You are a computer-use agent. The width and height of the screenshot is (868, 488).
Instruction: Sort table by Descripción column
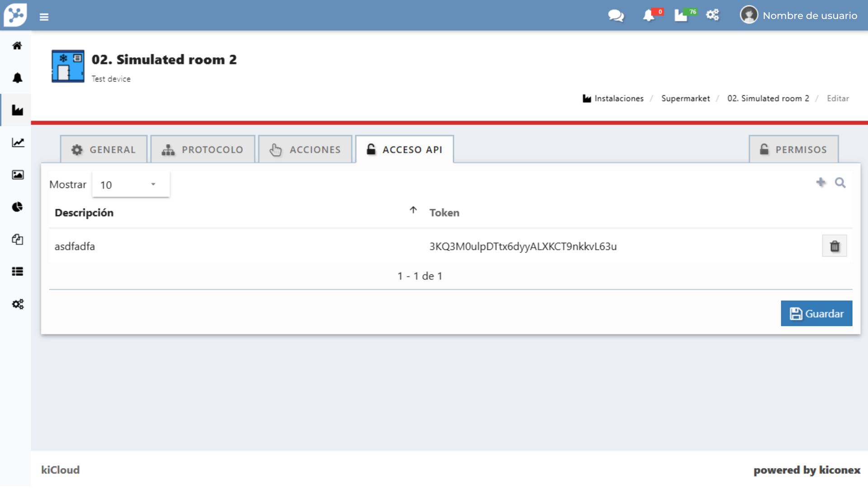click(84, 213)
